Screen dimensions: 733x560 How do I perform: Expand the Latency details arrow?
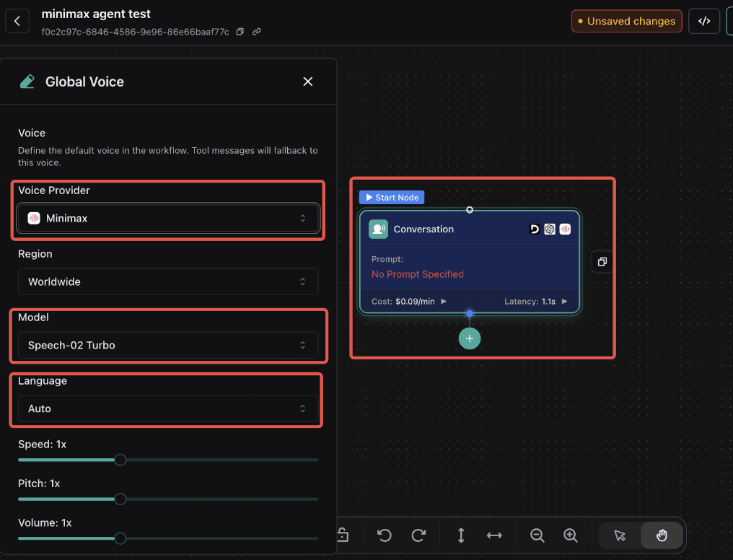[x=564, y=302]
